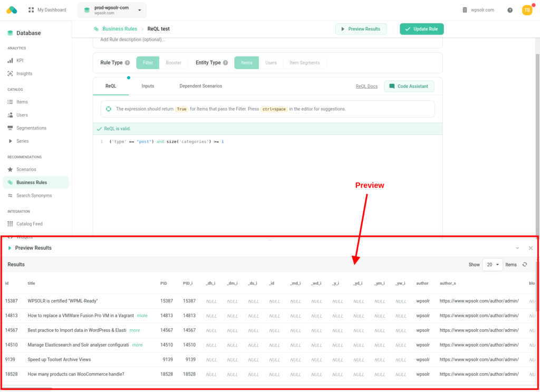Click the Rule Type help icon
This screenshot has width=540, height=392.
coord(128,63)
